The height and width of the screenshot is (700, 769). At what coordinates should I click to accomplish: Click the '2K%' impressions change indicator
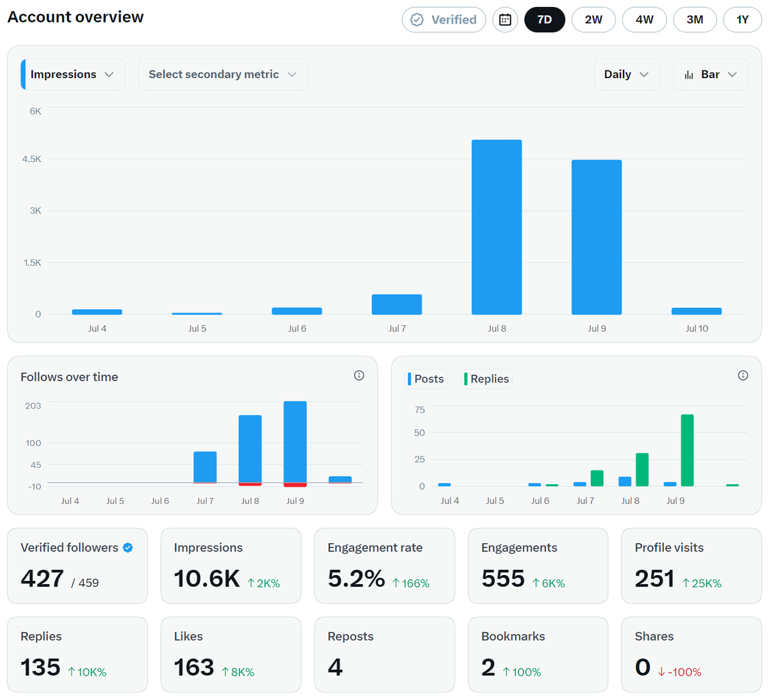[x=264, y=583]
